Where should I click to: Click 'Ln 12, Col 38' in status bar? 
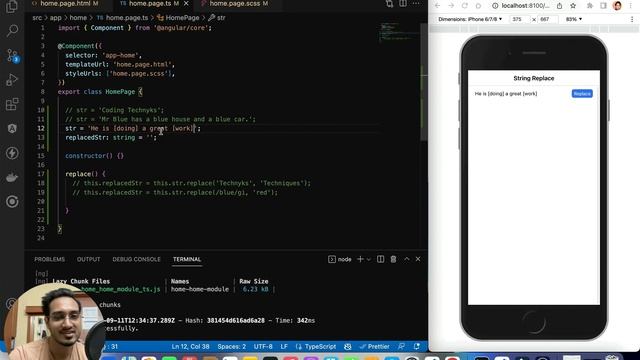pyautogui.click(x=190, y=347)
